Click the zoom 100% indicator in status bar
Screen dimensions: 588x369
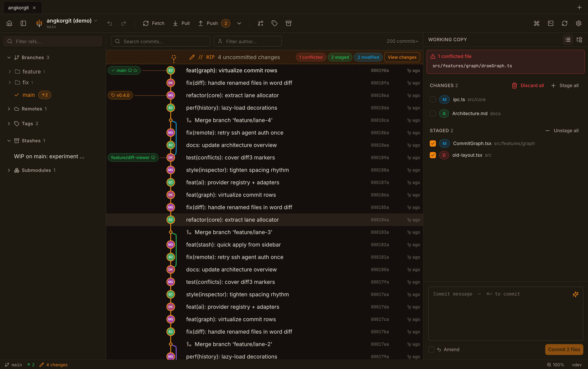coord(555,365)
